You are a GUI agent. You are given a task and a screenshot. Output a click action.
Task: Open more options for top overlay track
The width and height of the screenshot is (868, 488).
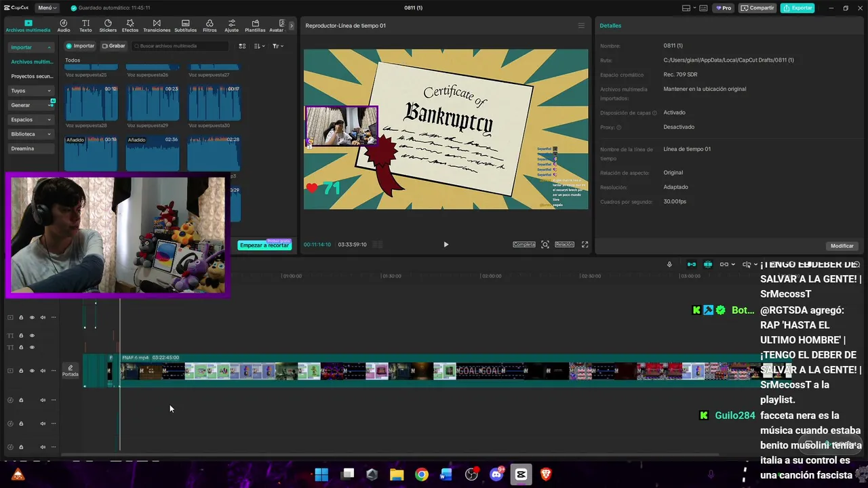54,317
